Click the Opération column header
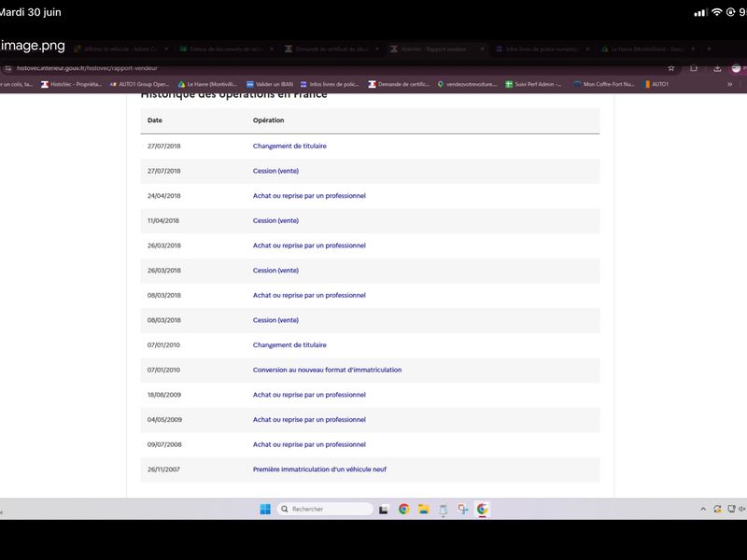 click(268, 120)
